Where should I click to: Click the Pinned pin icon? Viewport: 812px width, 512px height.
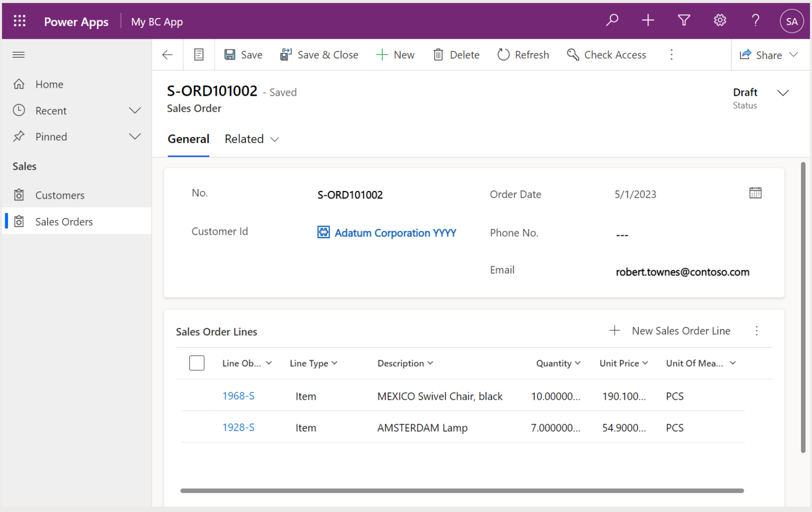point(19,136)
